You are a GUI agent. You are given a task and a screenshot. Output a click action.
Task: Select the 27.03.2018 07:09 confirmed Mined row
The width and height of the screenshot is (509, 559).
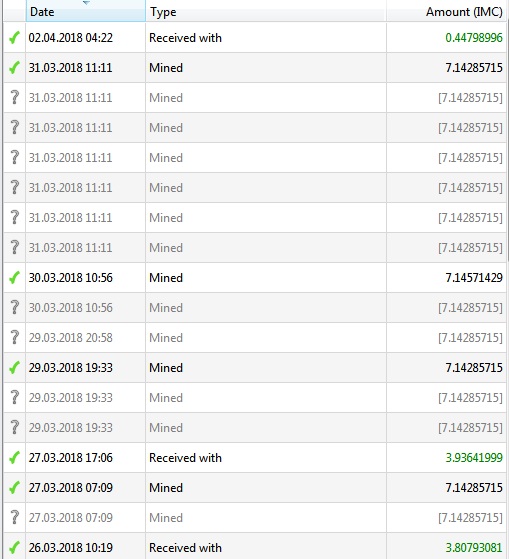click(x=254, y=487)
